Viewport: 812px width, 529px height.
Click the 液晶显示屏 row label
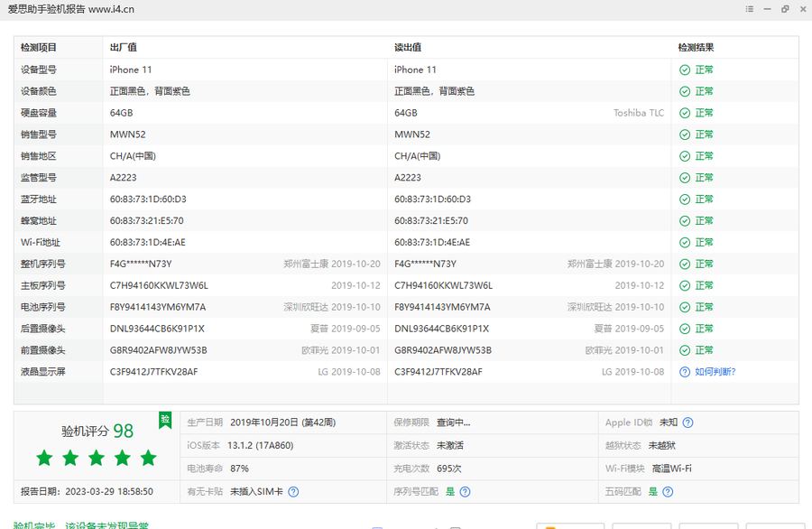click(x=43, y=372)
